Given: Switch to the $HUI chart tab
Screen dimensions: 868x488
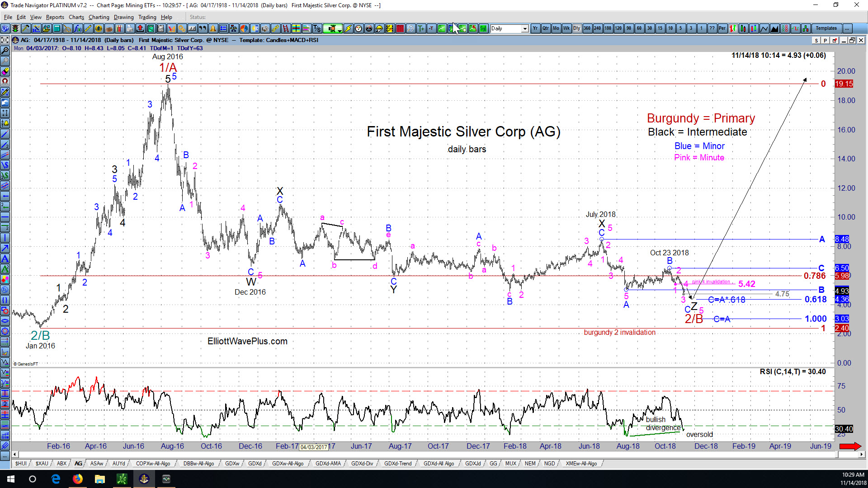Looking at the screenshot, I should click(x=21, y=464).
